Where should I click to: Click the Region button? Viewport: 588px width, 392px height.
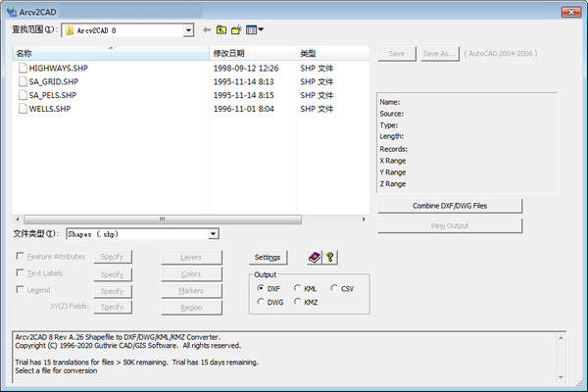coord(191,308)
